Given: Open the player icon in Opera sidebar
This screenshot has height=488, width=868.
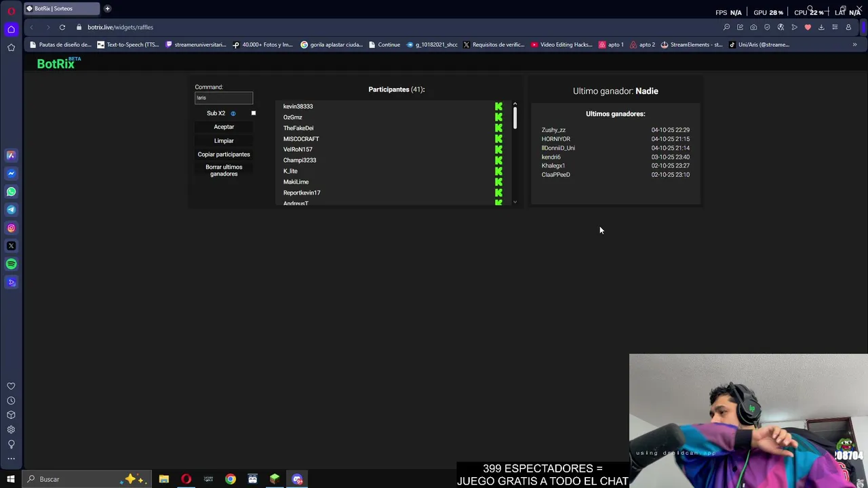Looking at the screenshot, I should click(x=11, y=283).
